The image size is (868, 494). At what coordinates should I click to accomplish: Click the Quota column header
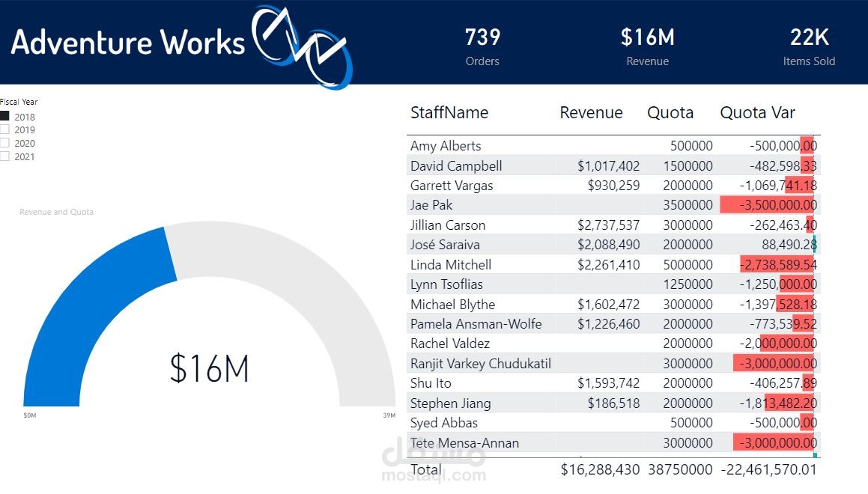coord(670,112)
